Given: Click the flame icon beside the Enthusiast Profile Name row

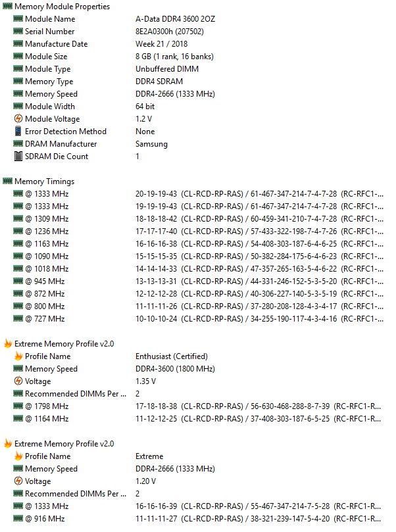Looking at the screenshot, I should tap(18, 356).
